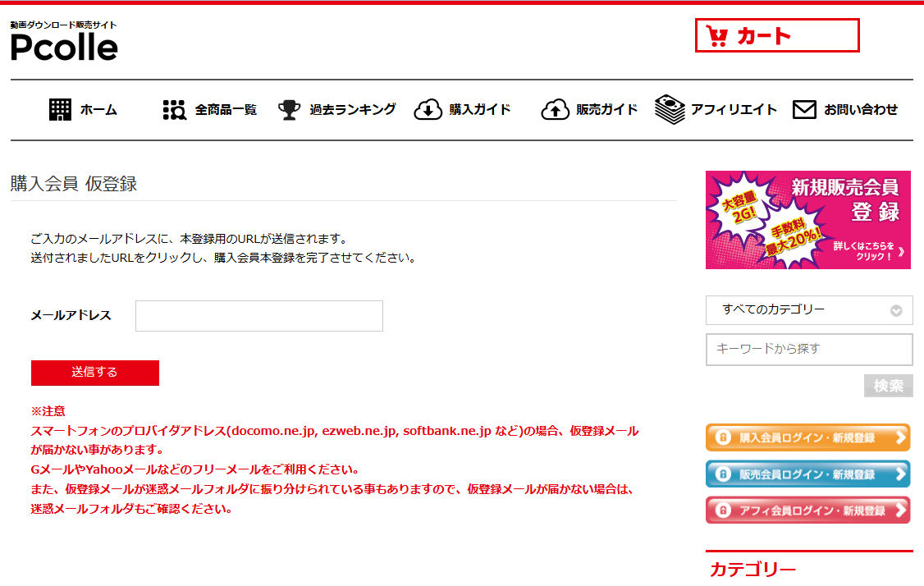The image size is (924, 586).
Task: Click the cloud download icon for 購入ガイド
Action: pyautogui.click(x=428, y=110)
